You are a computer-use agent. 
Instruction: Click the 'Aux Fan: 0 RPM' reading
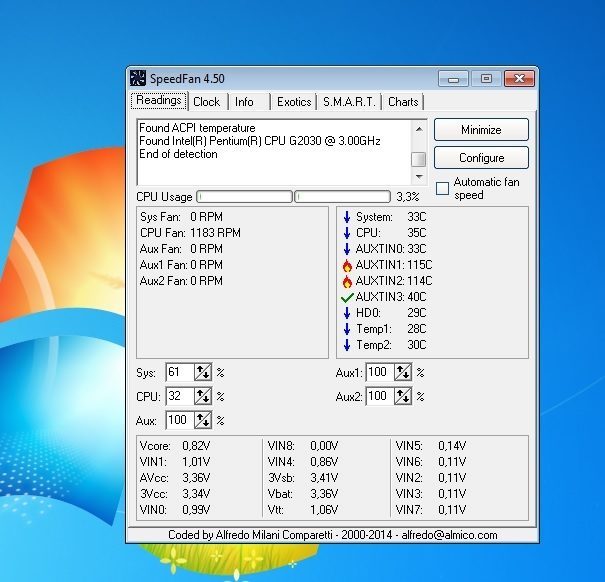(x=181, y=249)
